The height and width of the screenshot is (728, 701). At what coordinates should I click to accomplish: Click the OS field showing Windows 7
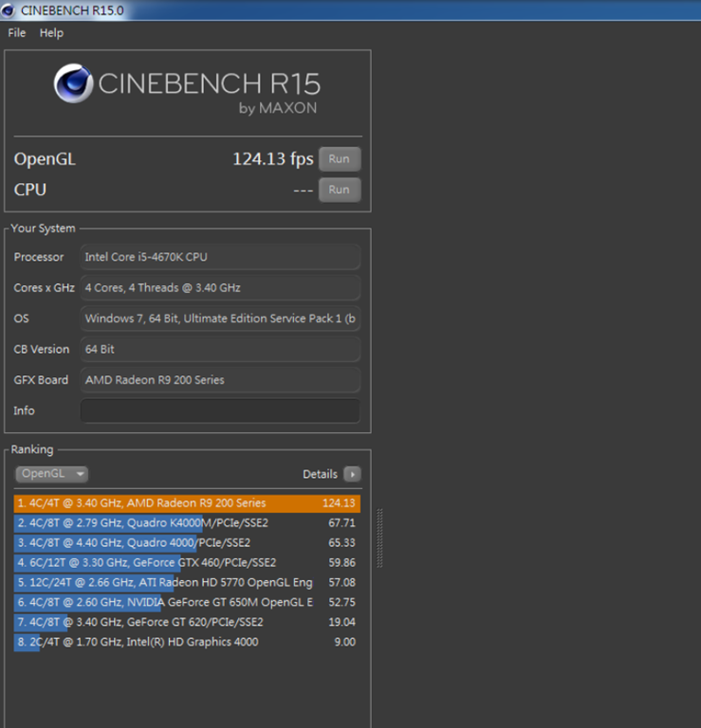tap(220, 318)
